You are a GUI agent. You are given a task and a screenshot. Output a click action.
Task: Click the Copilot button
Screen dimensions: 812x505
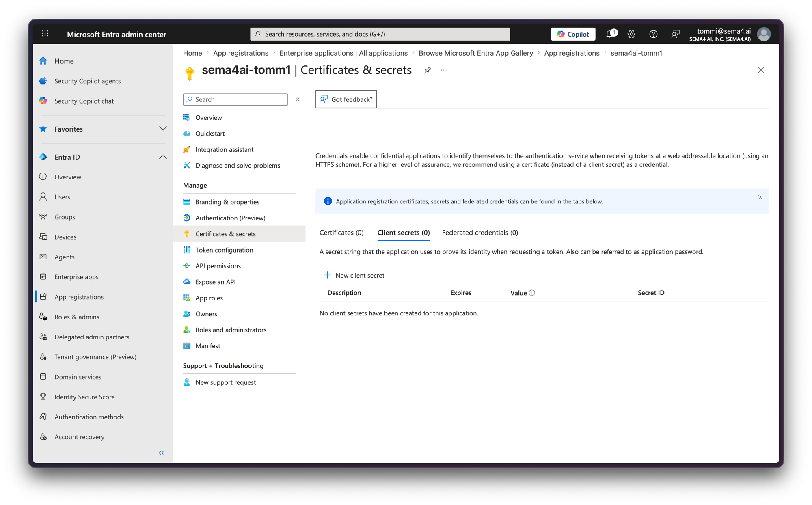(x=573, y=34)
